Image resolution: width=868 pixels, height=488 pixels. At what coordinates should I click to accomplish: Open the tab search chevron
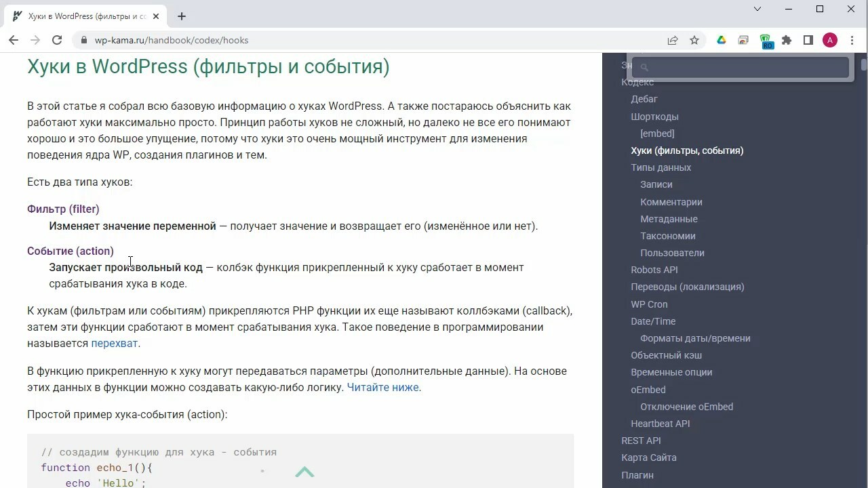[x=758, y=9]
